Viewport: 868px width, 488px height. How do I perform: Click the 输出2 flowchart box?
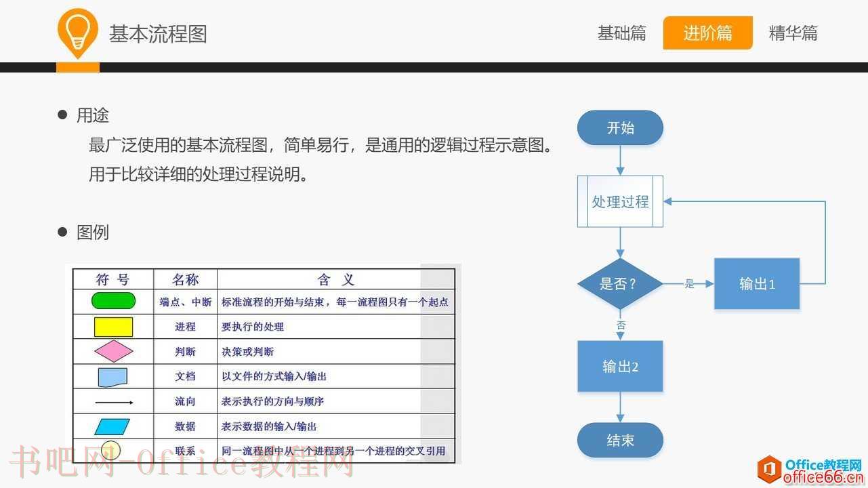tap(620, 366)
